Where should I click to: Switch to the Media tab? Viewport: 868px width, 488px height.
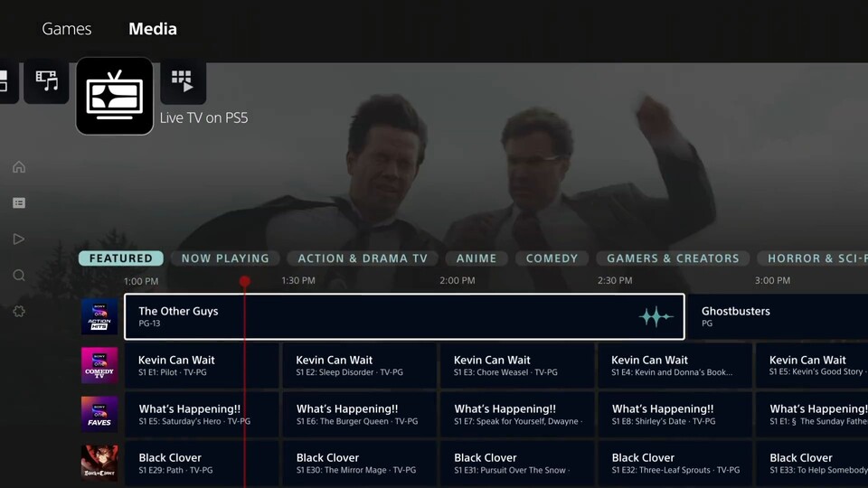pos(153,29)
